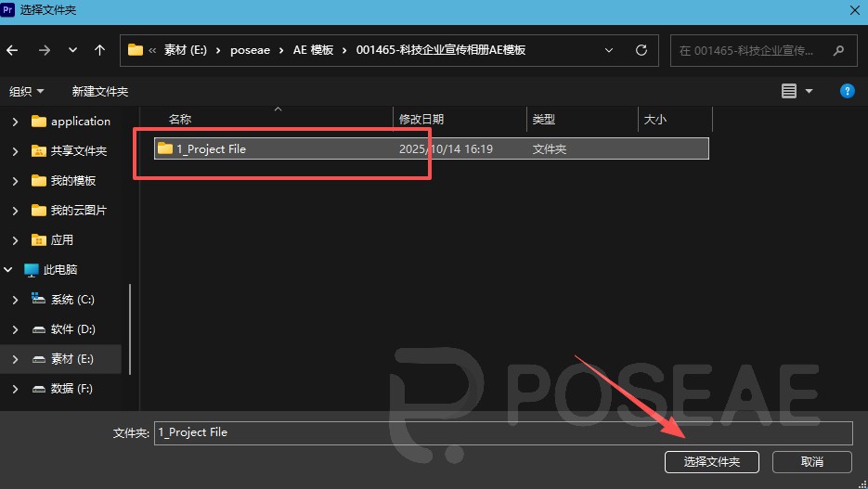Viewport: 868px width, 489px height.
Task: Sort by the 类型 column header
Action: 544,120
